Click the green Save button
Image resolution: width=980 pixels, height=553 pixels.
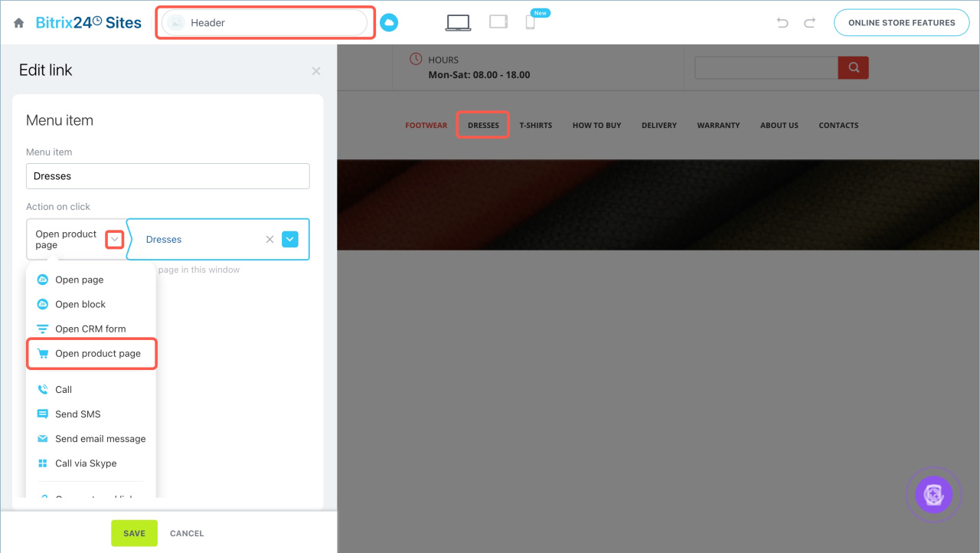click(x=134, y=533)
